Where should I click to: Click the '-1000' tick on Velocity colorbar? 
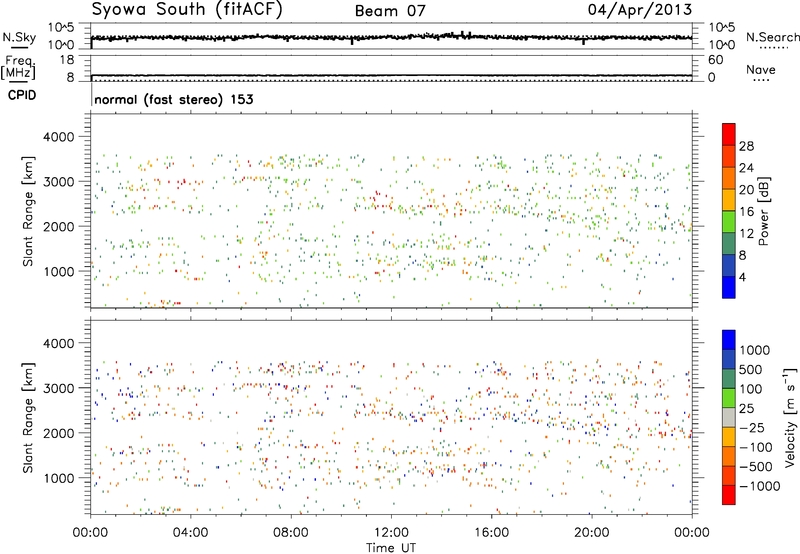[759, 486]
